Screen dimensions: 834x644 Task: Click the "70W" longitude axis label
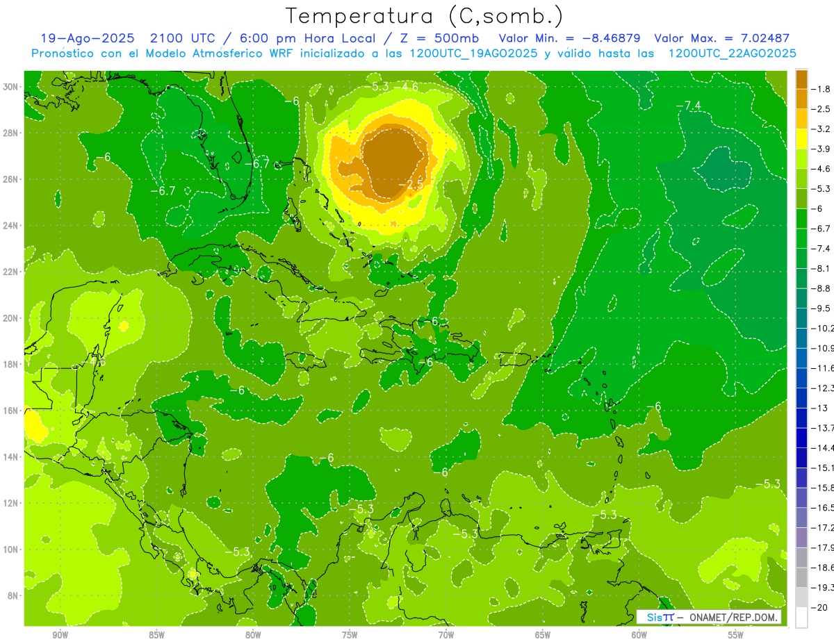(x=446, y=635)
